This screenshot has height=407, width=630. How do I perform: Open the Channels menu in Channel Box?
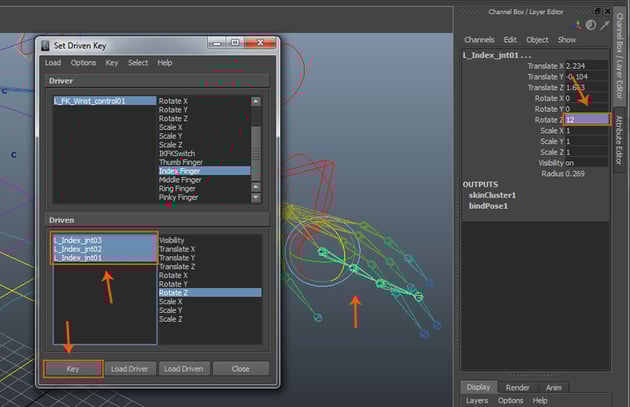point(479,40)
